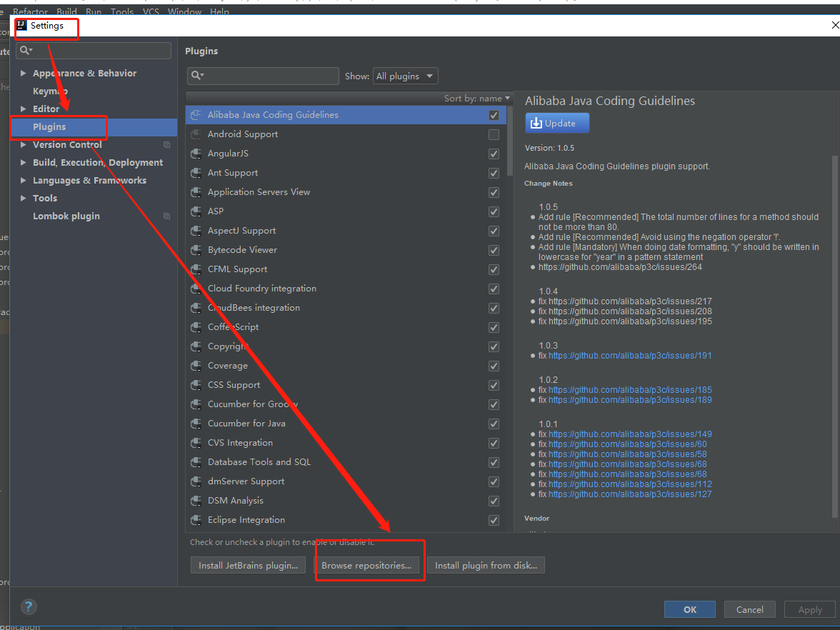The image size is (840, 630).
Task: Click the Eclipse Integration plugin icon
Action: click(x=196, y=520)
